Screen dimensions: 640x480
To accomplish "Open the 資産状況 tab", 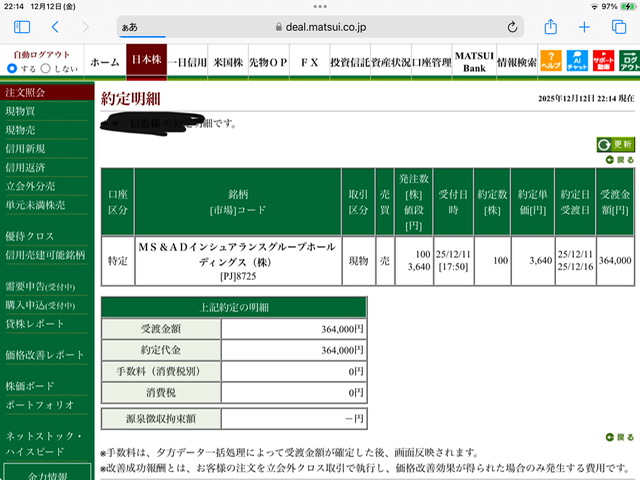I will click(x=391, y=62).
